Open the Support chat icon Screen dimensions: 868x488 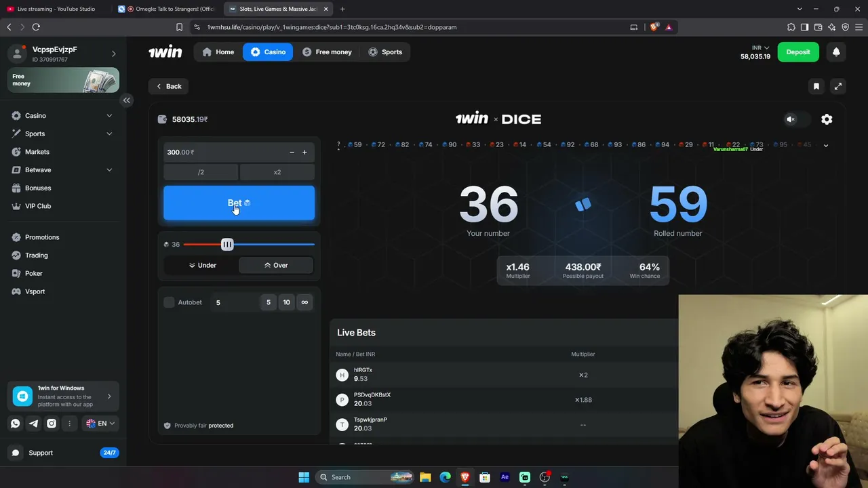(x=16, y=453)
